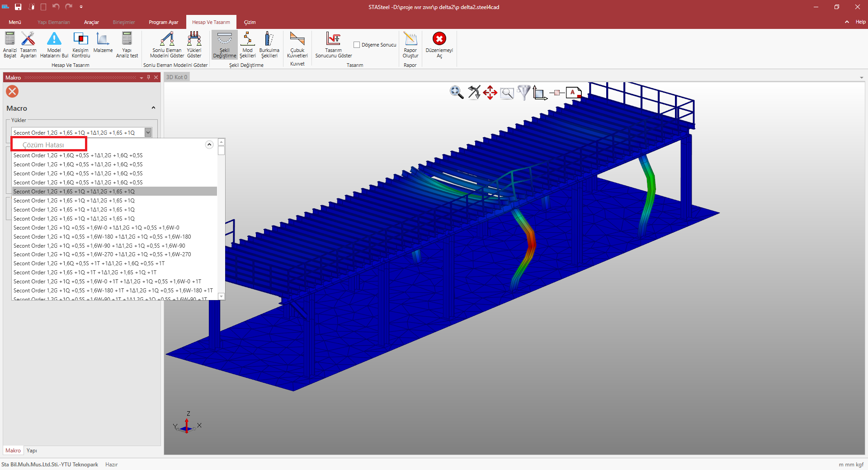The image size is (868, 470).
Task: Open the Çizim ribbon tab
Action: pos(250,22)
